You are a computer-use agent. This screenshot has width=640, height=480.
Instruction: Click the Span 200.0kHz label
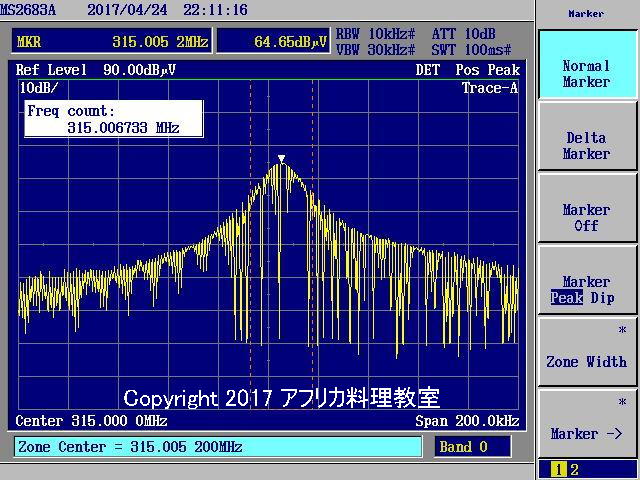467,420
